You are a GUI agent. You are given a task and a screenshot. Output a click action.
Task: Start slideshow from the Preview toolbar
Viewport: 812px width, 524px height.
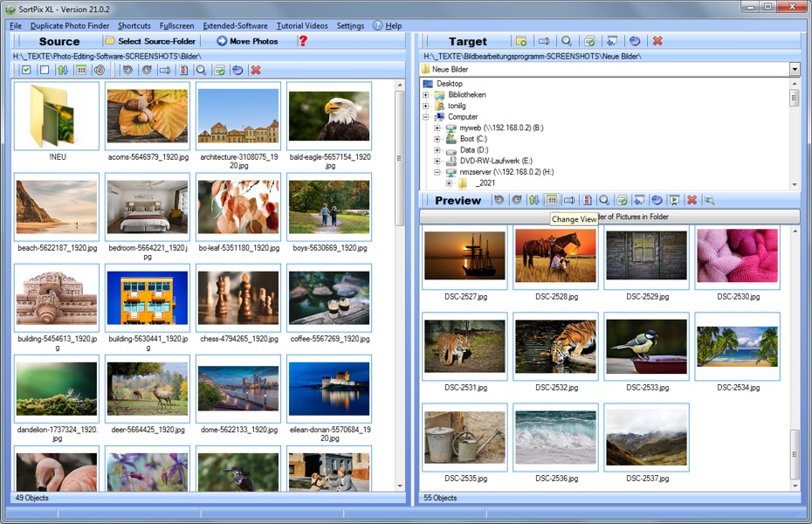coord(674,200)
